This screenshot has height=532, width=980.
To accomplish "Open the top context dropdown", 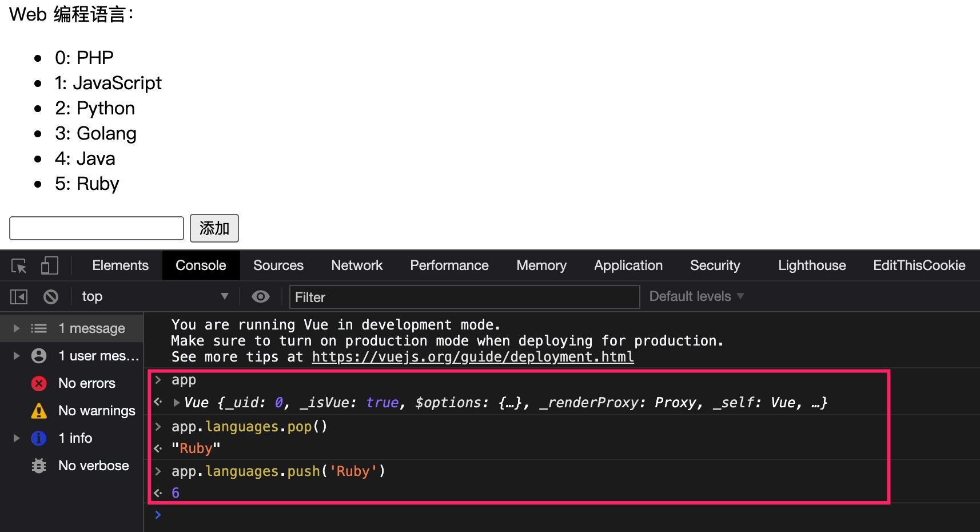I will coord(155,296).
